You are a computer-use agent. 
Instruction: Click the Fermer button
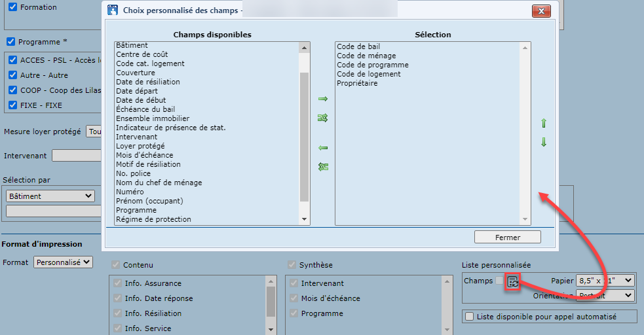tap(507, 237)
